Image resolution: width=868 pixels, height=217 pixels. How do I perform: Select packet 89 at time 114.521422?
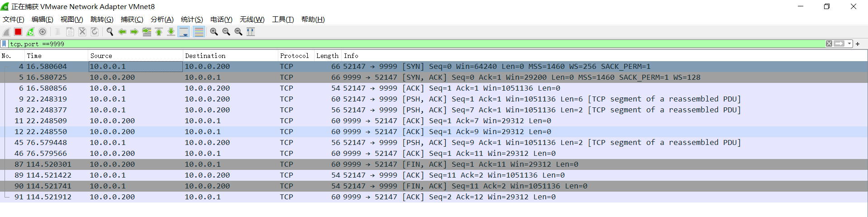434,175
